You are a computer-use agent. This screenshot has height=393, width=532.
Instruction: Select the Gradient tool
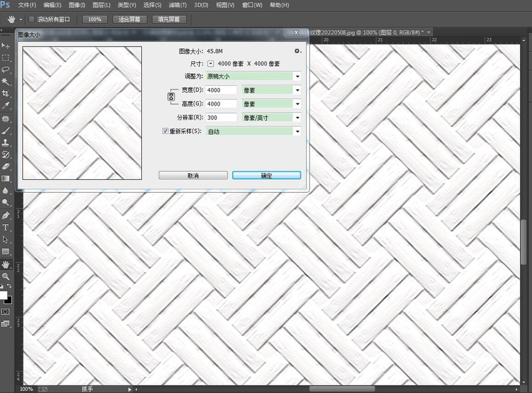[x=5, y=178]
